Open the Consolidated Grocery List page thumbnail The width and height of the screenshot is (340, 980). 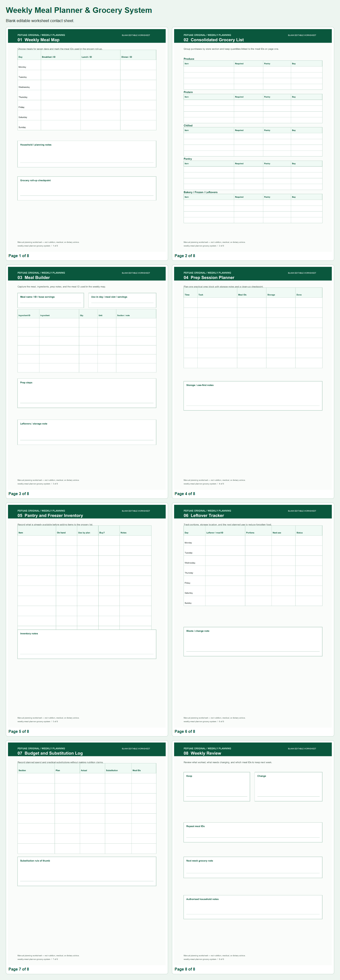[253, 140]
